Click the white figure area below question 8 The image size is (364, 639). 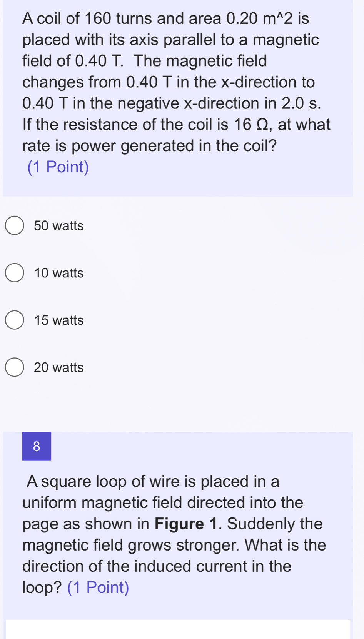click(x=178, y=629)
